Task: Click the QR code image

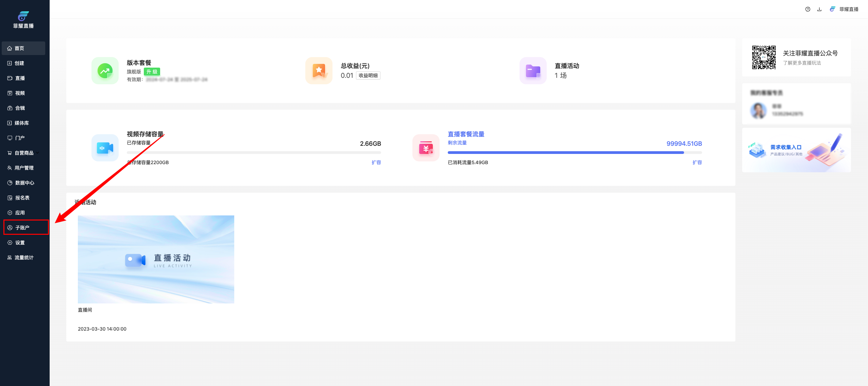Action: pyautogui.click(x=764, y=57)
